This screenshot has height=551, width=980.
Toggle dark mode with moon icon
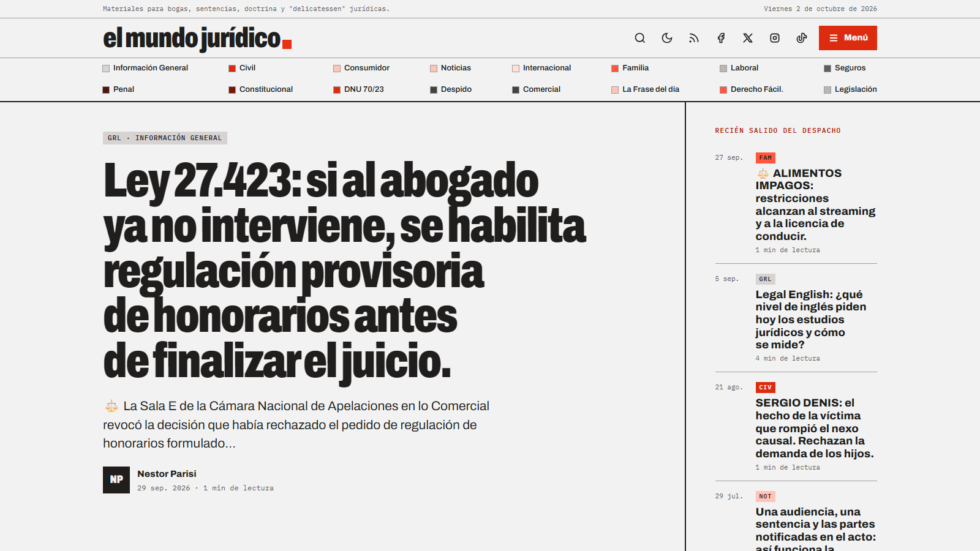point(667,38)
